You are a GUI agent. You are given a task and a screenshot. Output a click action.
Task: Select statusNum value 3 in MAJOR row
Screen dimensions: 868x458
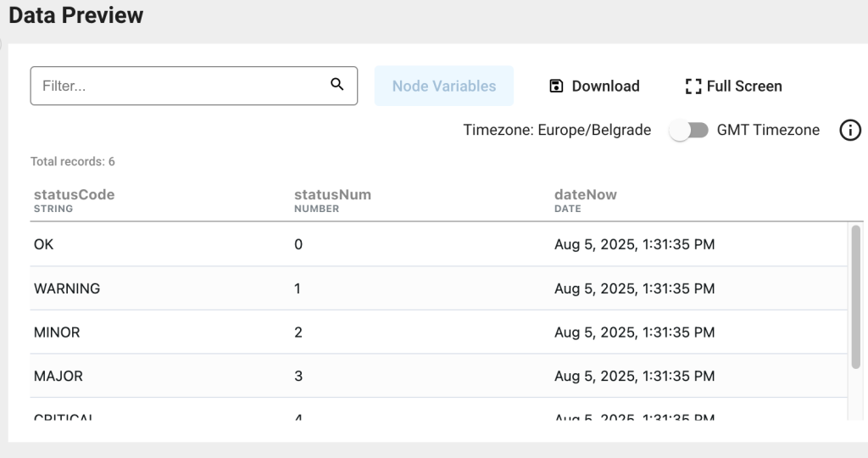[298, 376]
